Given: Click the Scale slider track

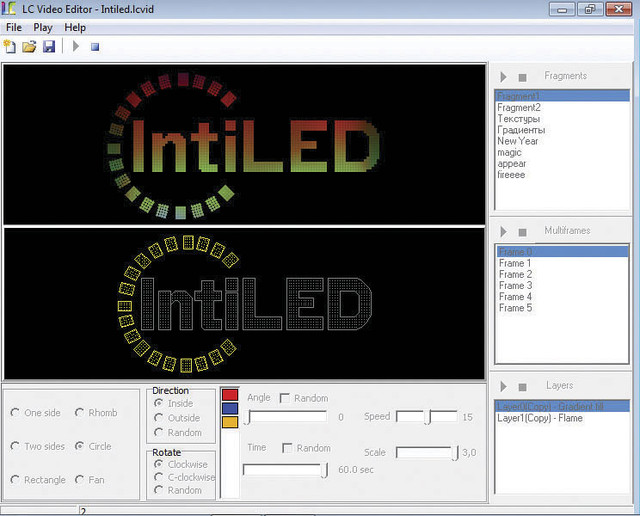Looking at the screenshot, I should tap(427, 452).
